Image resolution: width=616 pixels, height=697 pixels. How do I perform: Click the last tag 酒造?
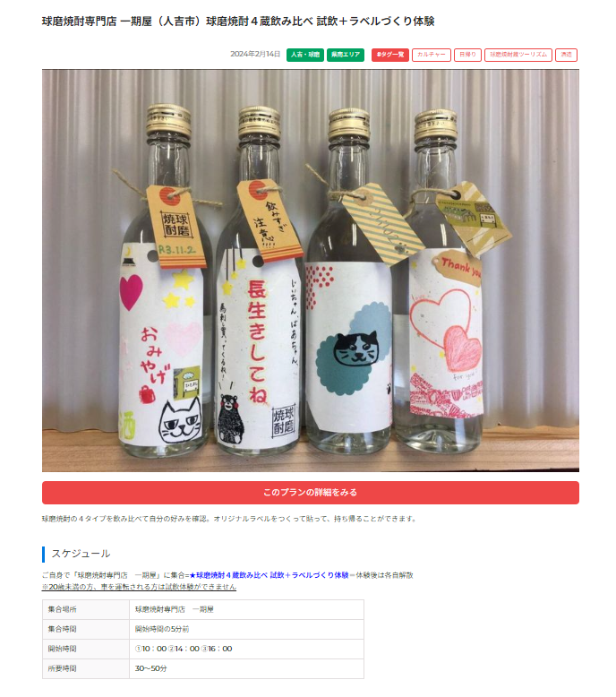[x=566, y=55]
